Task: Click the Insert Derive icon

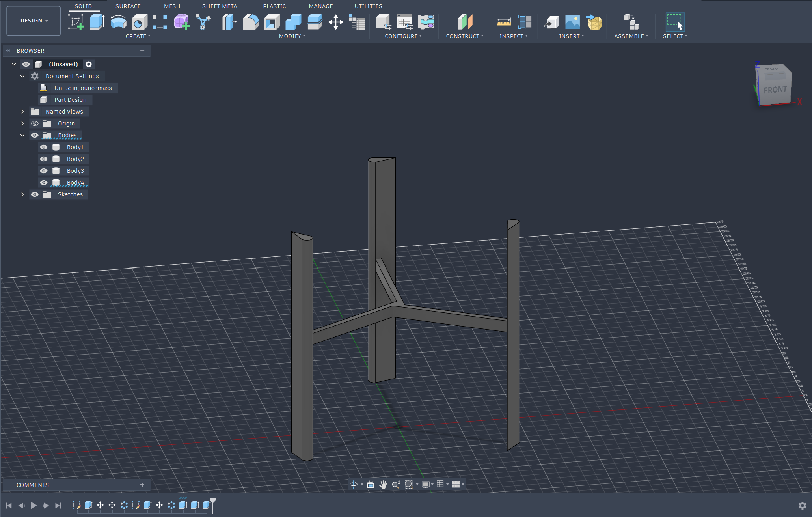Action: pos(551,22)
